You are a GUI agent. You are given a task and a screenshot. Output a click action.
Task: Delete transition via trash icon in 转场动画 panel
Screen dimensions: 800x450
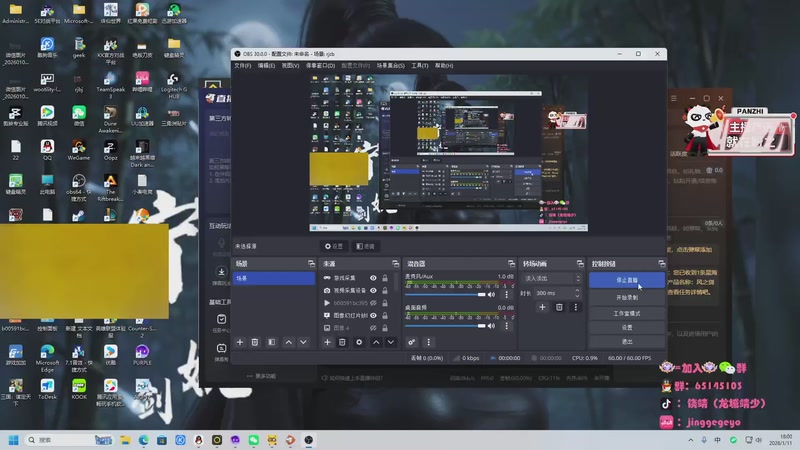click(x=559, y=307)
